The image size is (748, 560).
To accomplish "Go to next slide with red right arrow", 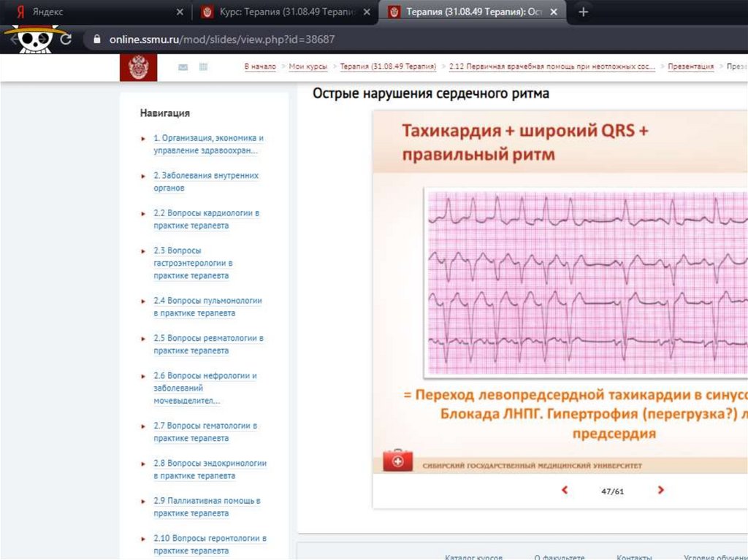I will pos(660,490).
